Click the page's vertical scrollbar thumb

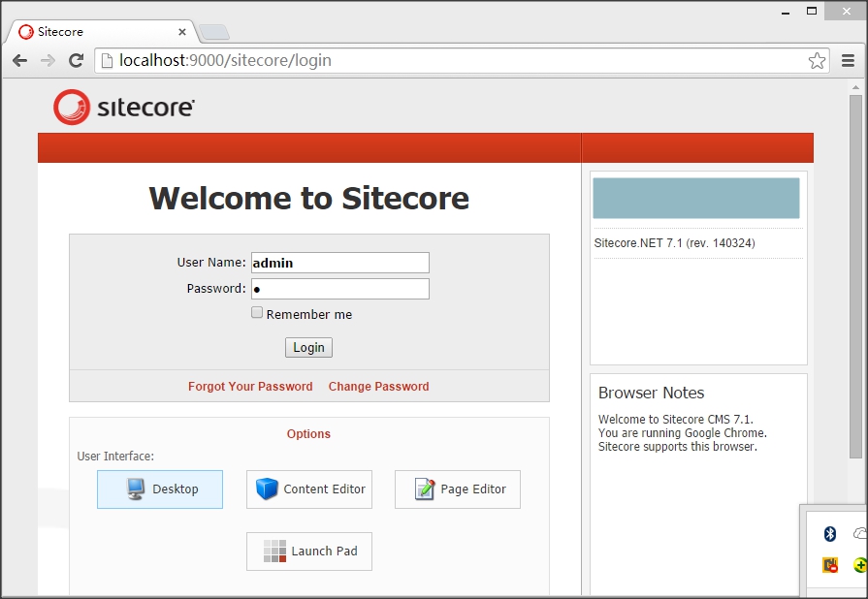pyautogui.click(x=855, y=276)
